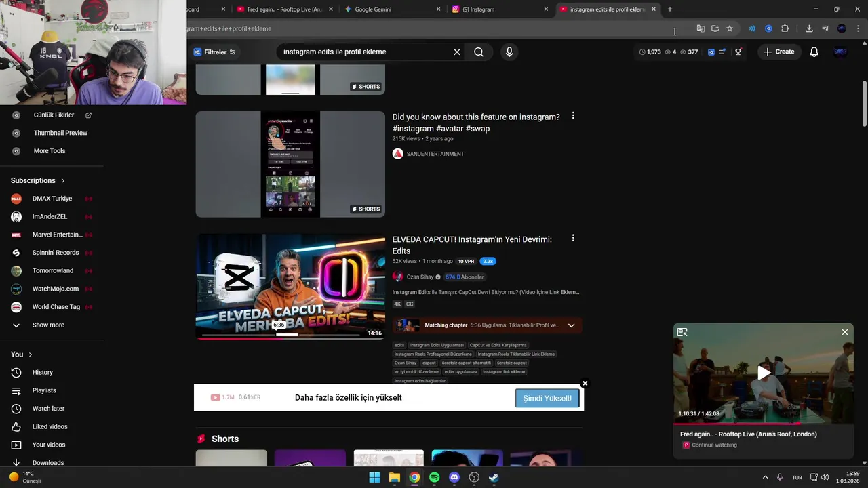This screenshot has height=488, width=868.
Task: Open Spotify from the taskbar
Action: click(435, 477)
